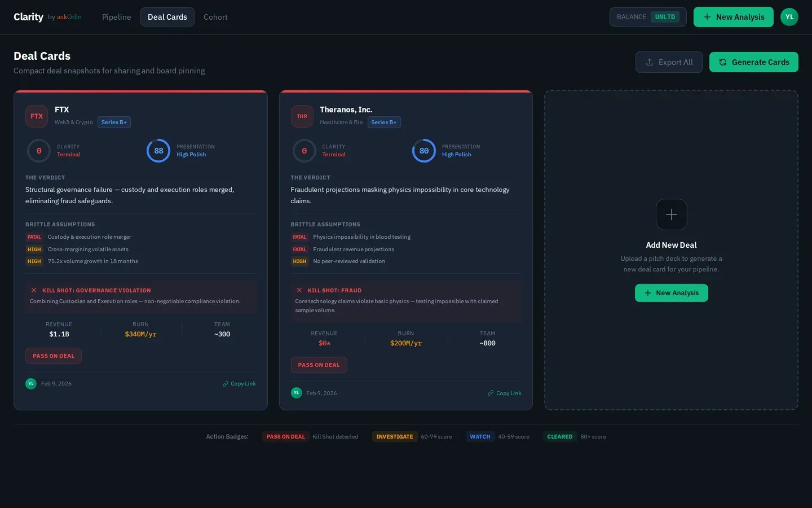Click the New Analysis button in the header
Image resolution: width=812 pixels, height=508 pixels.
click(x=733, y=17)
